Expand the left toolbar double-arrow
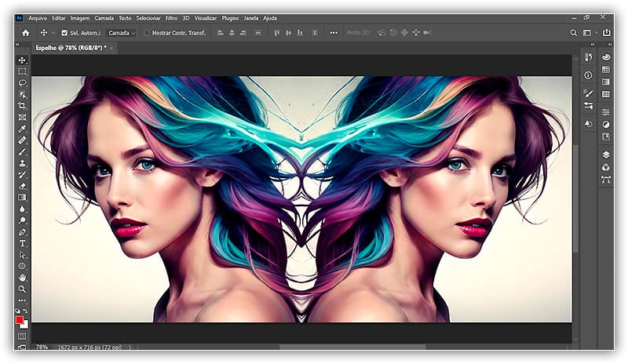Screen dimensions: 628x364 [17, 45]
